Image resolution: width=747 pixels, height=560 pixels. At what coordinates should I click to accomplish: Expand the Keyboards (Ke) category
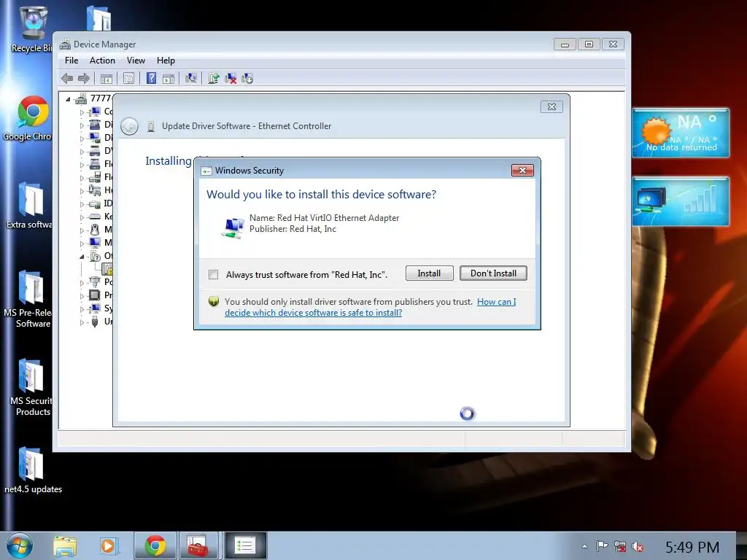[82, 217]
